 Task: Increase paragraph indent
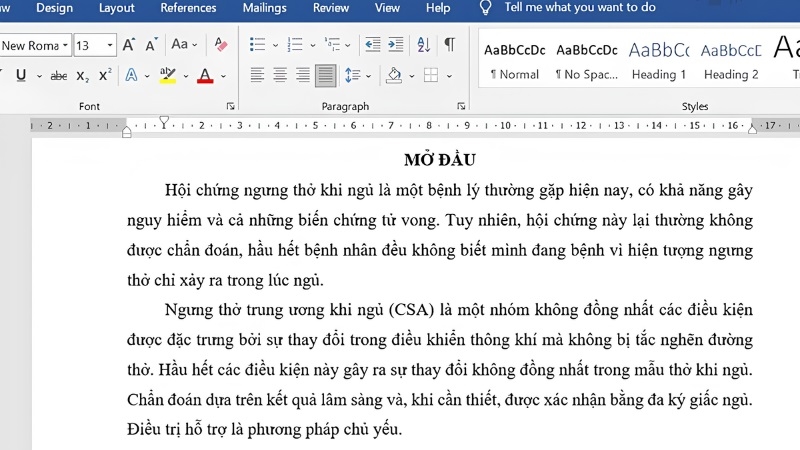click(396, 45)
